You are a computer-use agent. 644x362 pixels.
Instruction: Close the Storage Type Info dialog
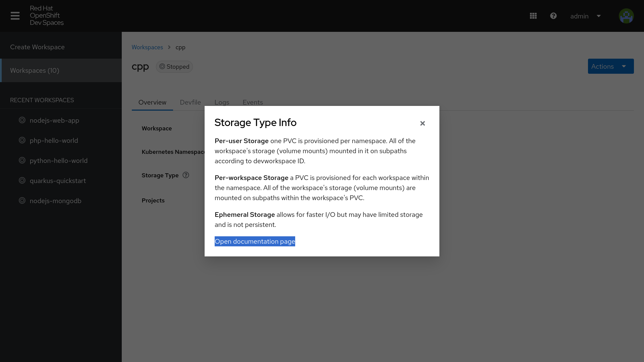tap(422, 123)
